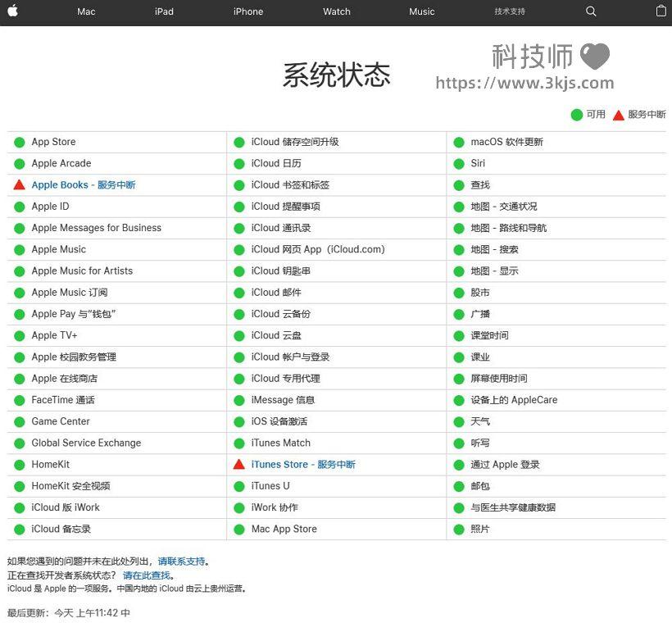Click red triangle beside iTunes Store
Image resolution: width=672 pixels, height=623 pixels.
pyautogui.click(x=239, y=464)
